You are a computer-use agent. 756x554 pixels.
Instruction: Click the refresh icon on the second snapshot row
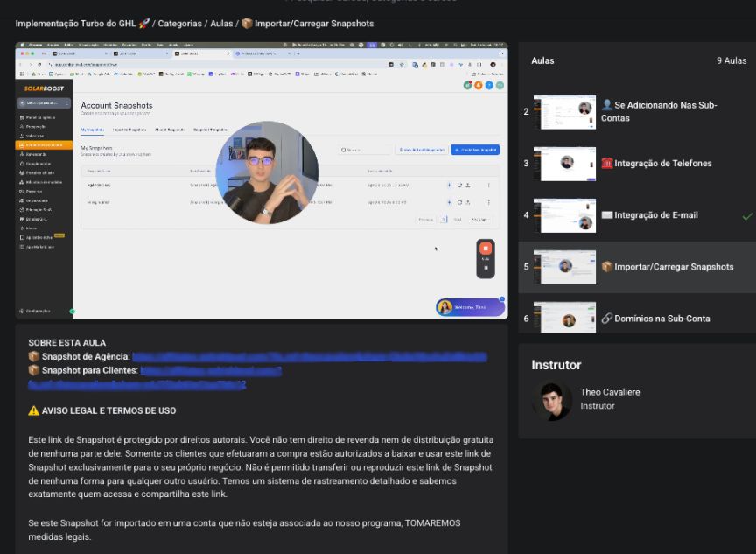459,202
